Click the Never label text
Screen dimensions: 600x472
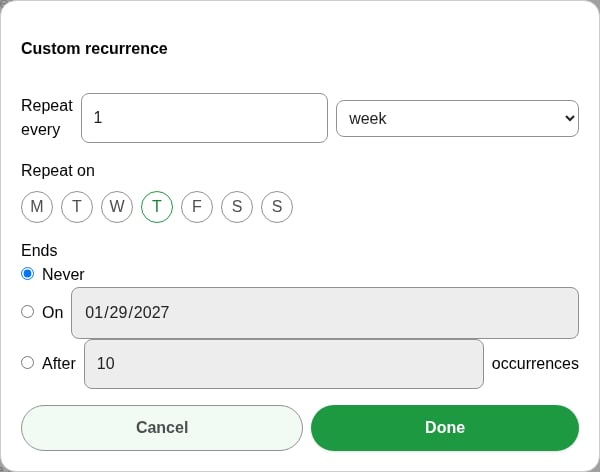coord(63,274)
